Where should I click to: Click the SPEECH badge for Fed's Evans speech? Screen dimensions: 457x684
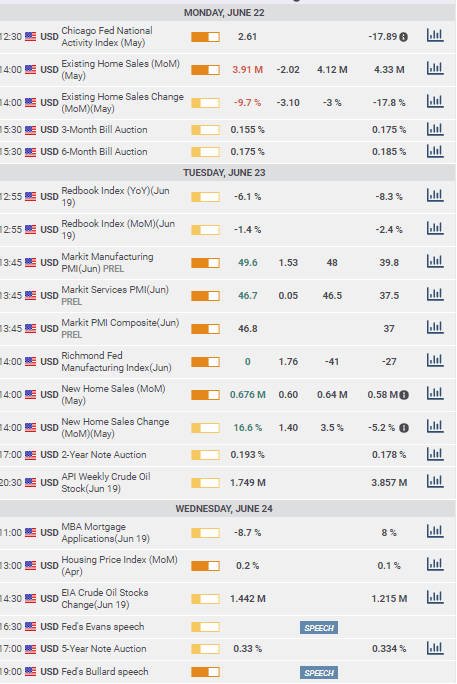pyautogui.click(x=319, y=628)
